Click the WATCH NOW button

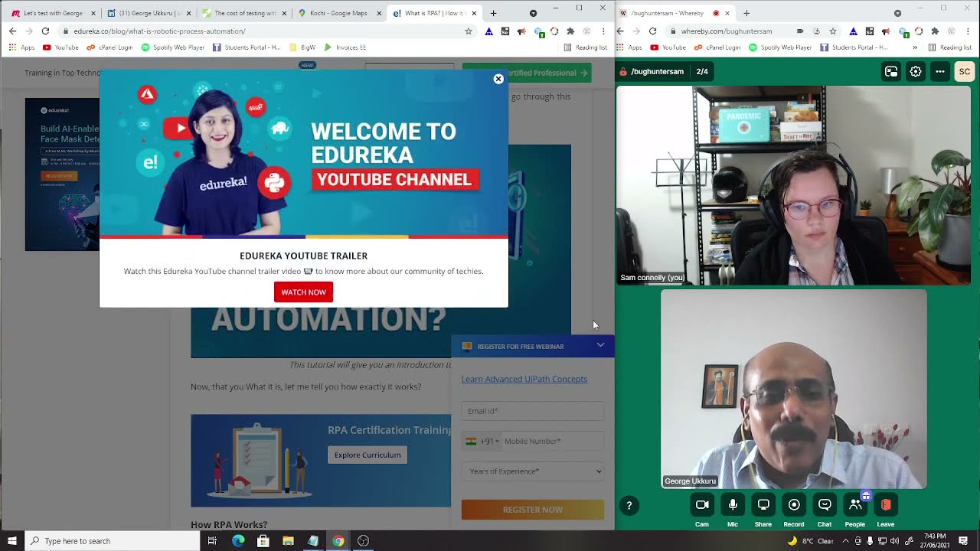click(x=303, y=292)
